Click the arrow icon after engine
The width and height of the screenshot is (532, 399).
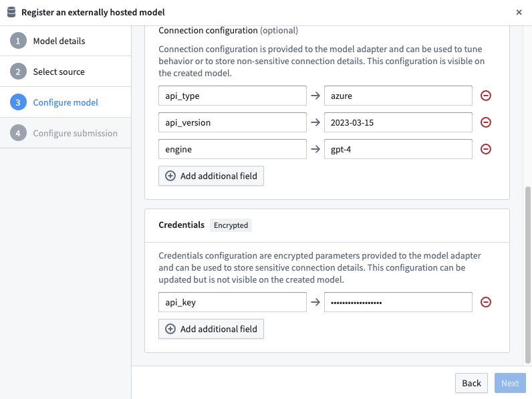point(315,149)
